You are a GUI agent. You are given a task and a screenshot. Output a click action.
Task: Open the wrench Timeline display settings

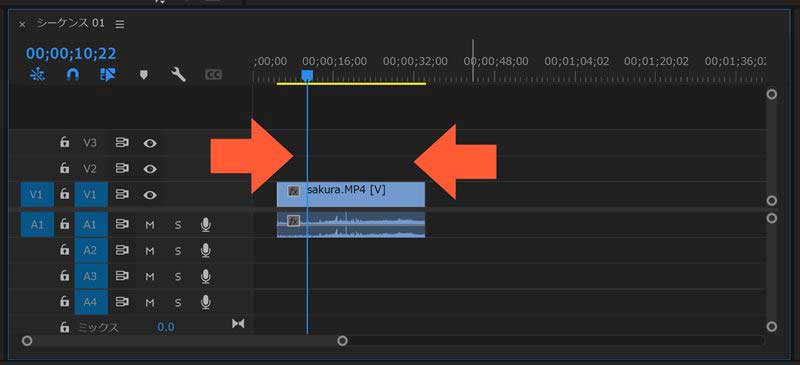point(178,75)
